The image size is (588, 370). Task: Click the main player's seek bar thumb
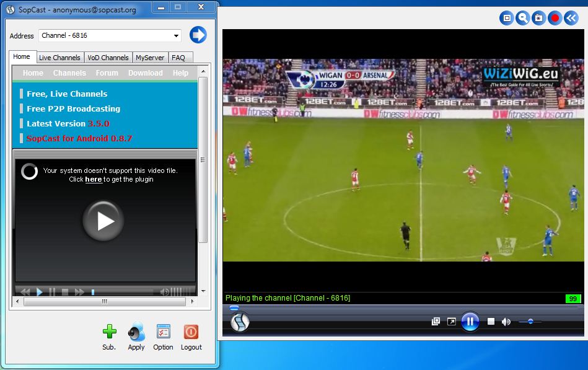coord(234,308)
